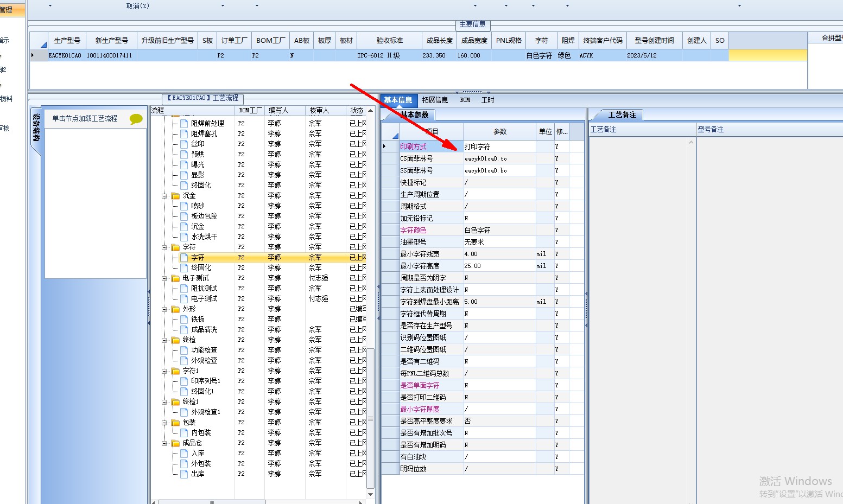Click document icon beside 入库

[x=184, y=454]
